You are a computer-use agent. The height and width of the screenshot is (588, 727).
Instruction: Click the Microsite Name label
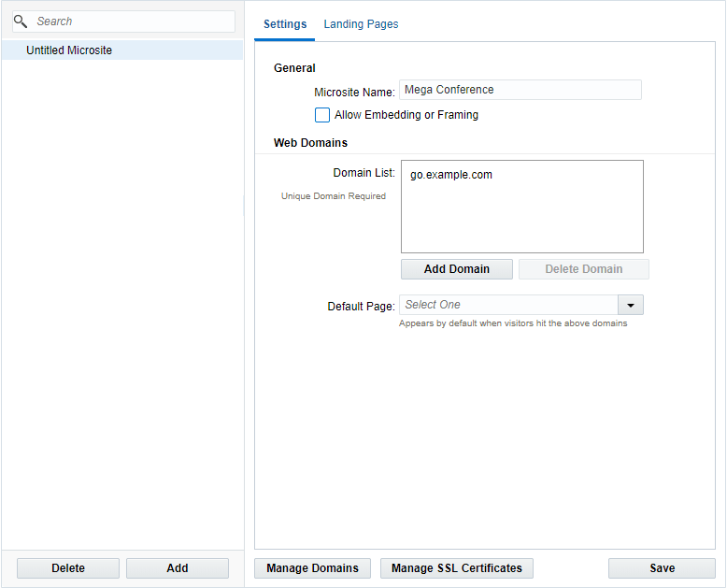click(x=355, y=93)
